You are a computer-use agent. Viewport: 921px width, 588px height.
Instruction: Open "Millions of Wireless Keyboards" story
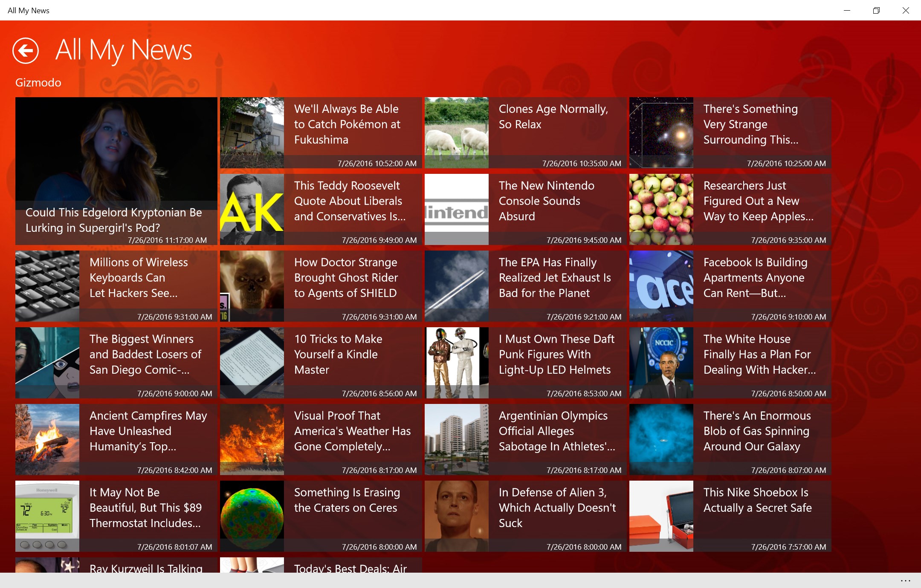tap(139, 277)
